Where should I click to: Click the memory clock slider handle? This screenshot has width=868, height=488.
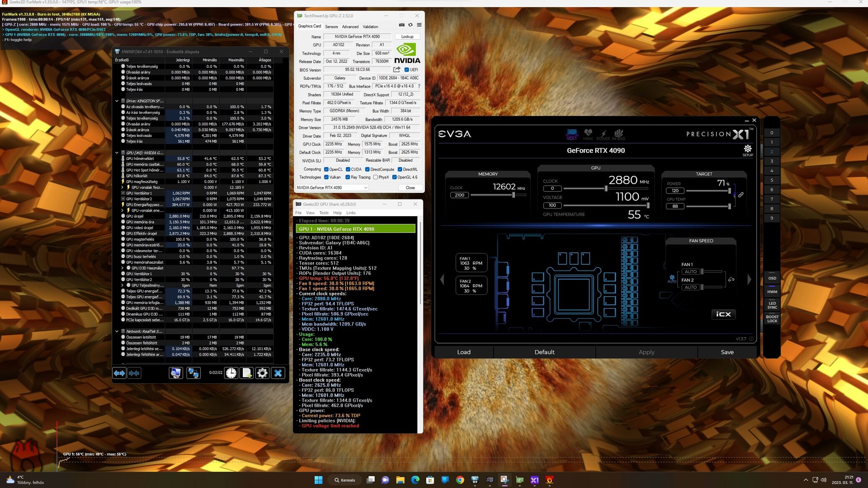click(x=513, y=195)
